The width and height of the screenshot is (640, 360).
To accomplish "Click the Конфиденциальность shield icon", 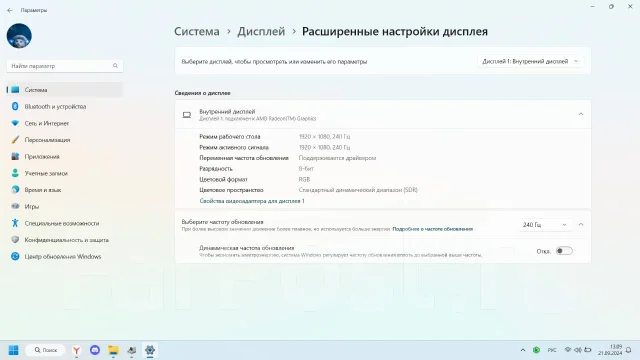I will click(x=16, y=240).
